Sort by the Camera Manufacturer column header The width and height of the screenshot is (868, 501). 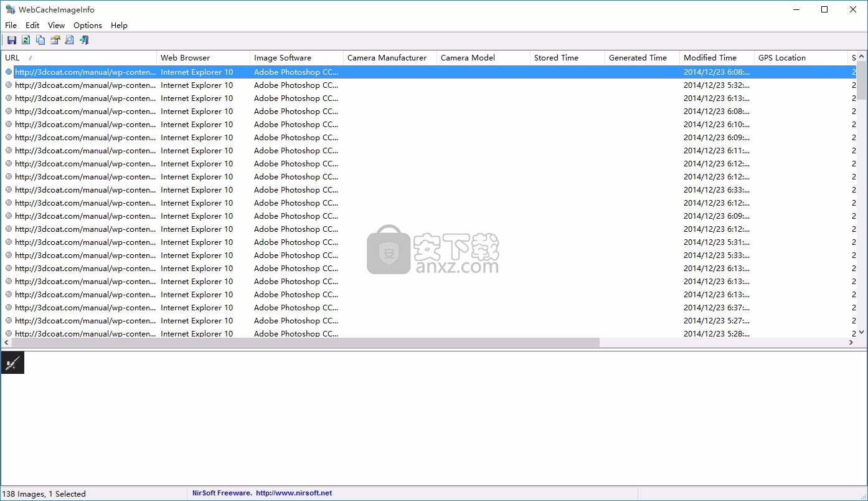click(x=390, y=58)
